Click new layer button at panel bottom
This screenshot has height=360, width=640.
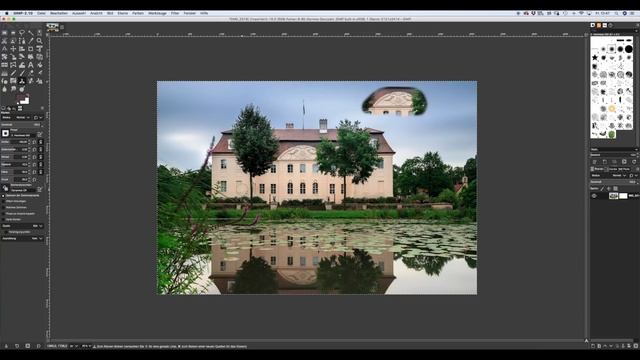(593, 346)
